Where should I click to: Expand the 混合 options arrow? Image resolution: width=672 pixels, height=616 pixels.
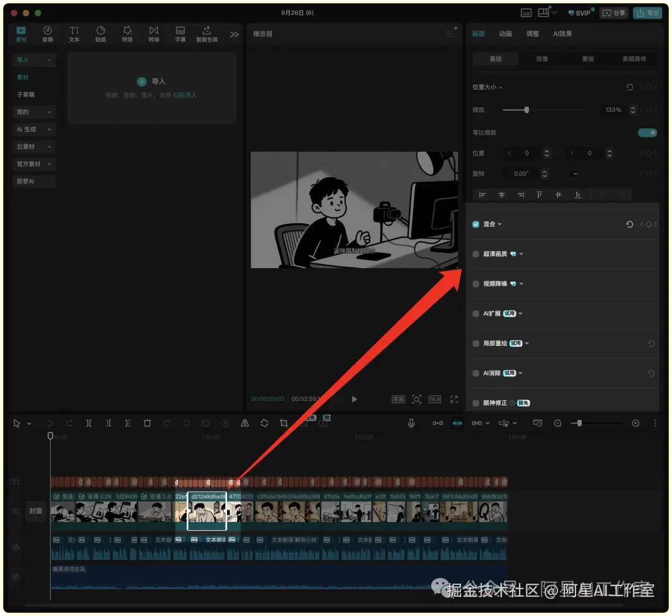click(500, 224)
